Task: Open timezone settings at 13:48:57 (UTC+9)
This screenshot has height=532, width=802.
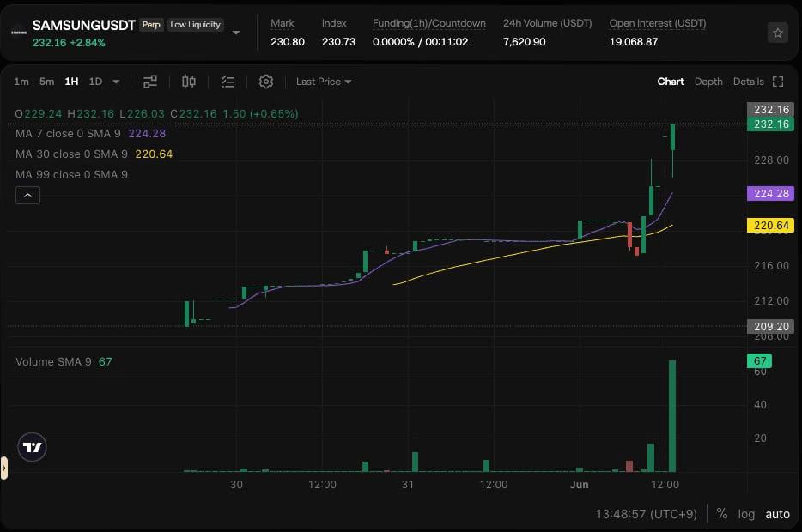Action: [646, 514]
